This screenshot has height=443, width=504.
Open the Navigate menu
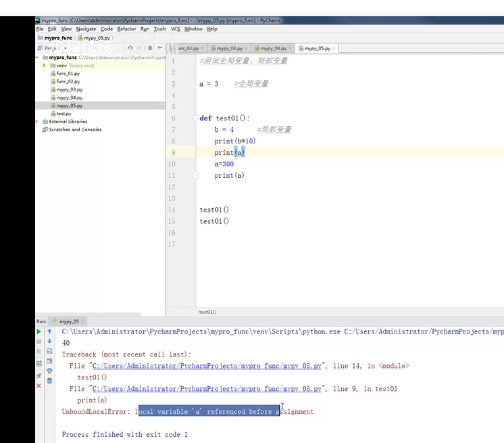86,28
